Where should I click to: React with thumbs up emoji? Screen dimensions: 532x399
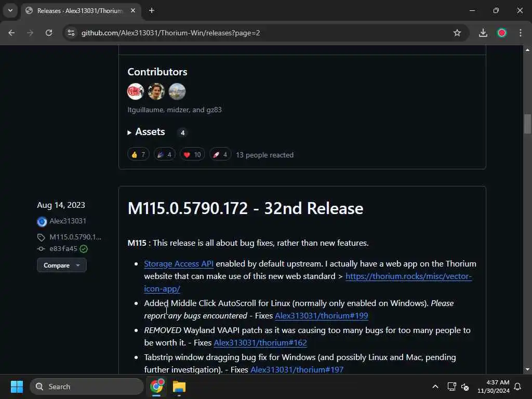(138, 155)
